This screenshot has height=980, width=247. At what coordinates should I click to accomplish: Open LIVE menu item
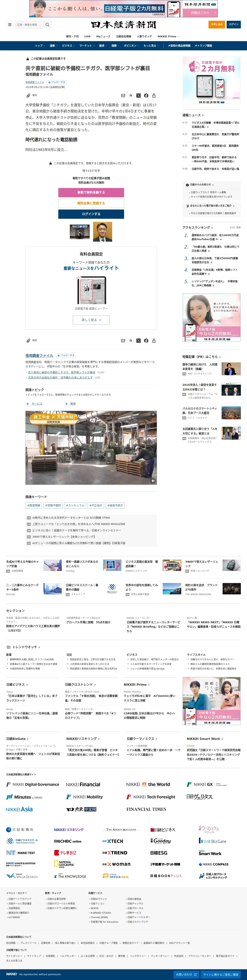tap(87, 37)
